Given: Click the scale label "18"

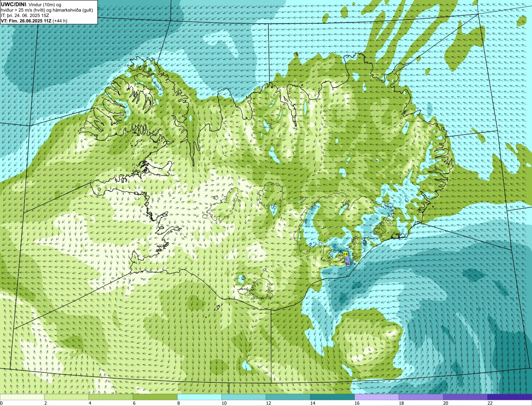Looking at the screenshot, I should (401, 403).
